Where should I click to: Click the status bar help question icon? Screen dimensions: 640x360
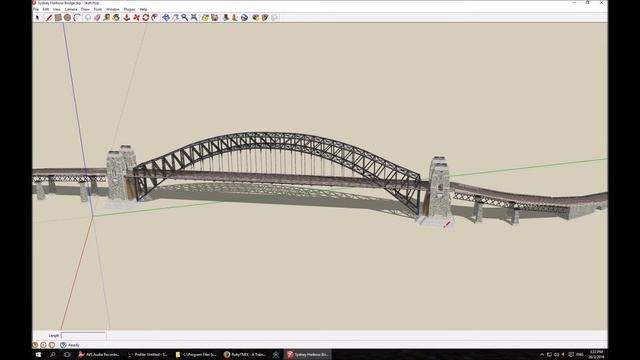[x=63, y=345]
